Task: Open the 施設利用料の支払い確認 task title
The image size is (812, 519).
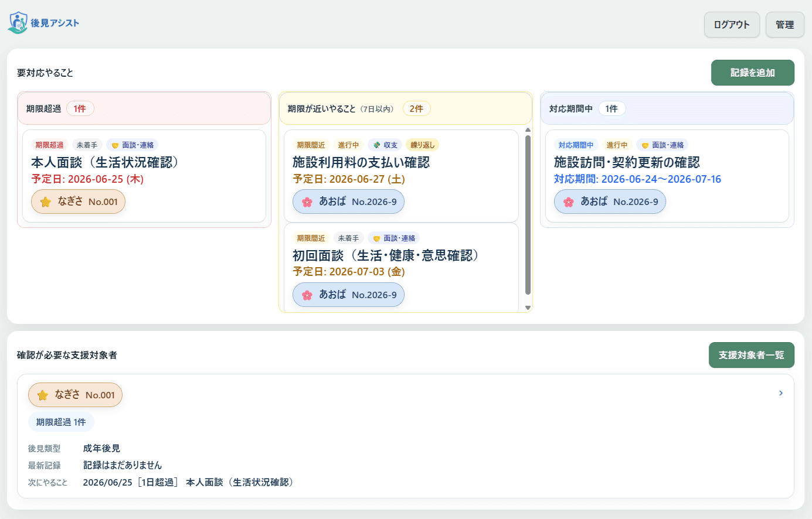Action: pos(361,162)
